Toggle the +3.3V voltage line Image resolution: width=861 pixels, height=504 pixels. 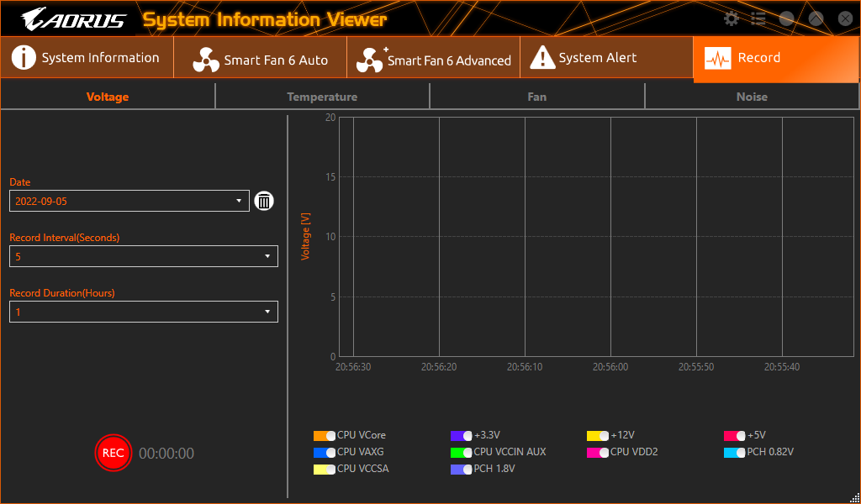coord(462,435)
